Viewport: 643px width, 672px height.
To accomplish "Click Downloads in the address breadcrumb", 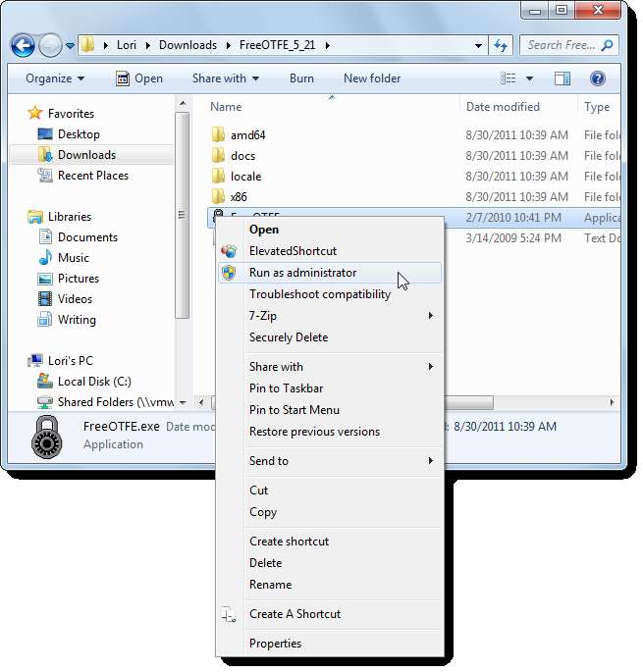I will pos(188,45).
